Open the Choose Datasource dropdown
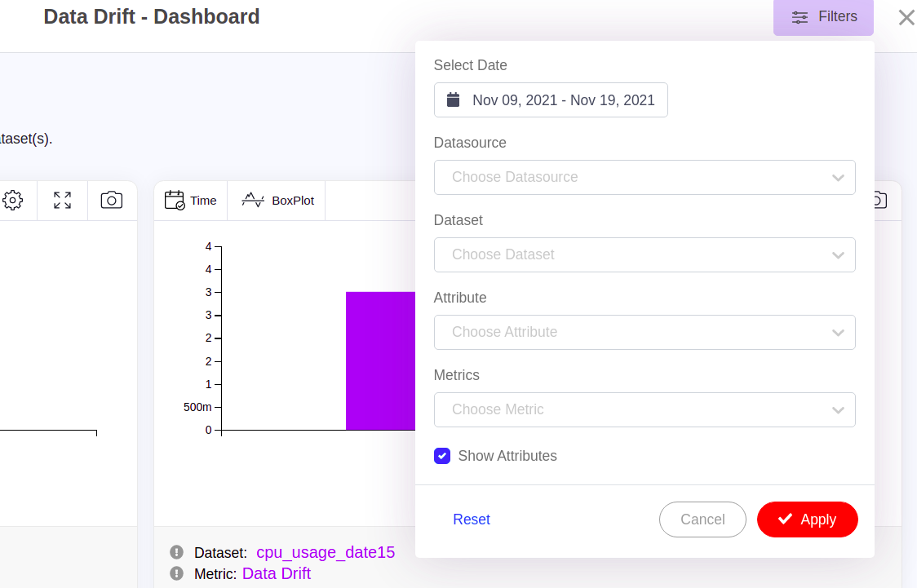917x588 pixels. [x=644, y=177]
